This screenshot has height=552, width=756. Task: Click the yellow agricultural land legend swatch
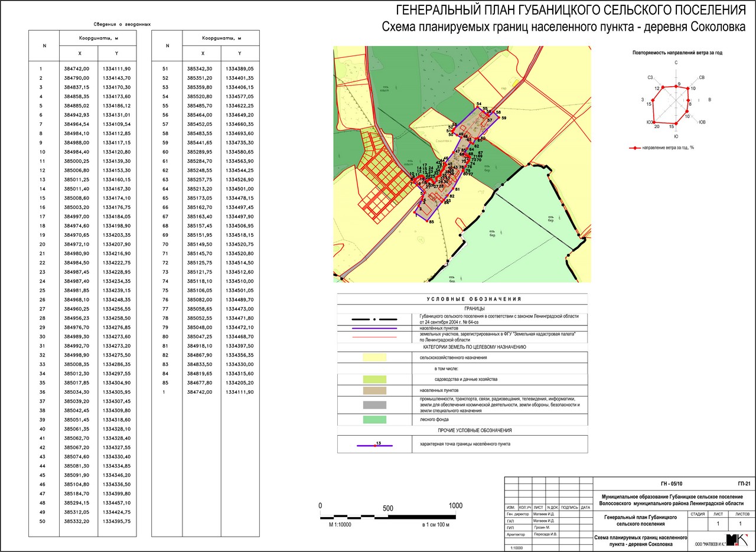(x=374, y=357)
